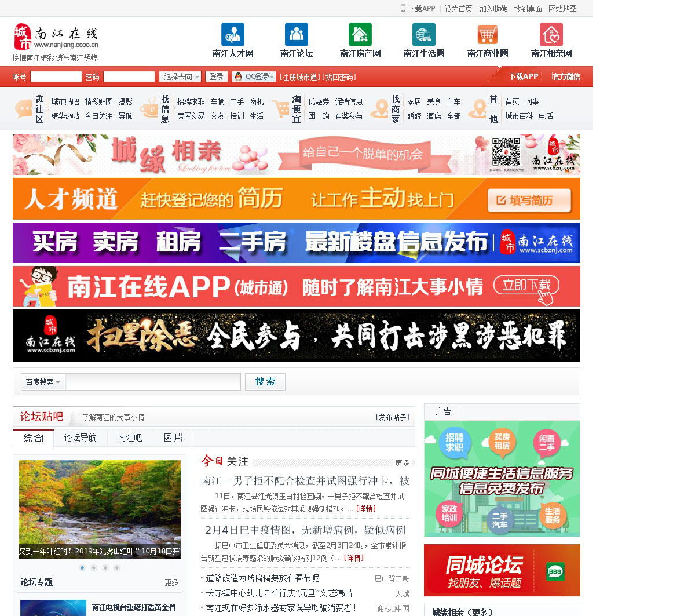Click the orange 下载APP ribbon link
This screenshot has height=616, width=695.
pos(524,76)
